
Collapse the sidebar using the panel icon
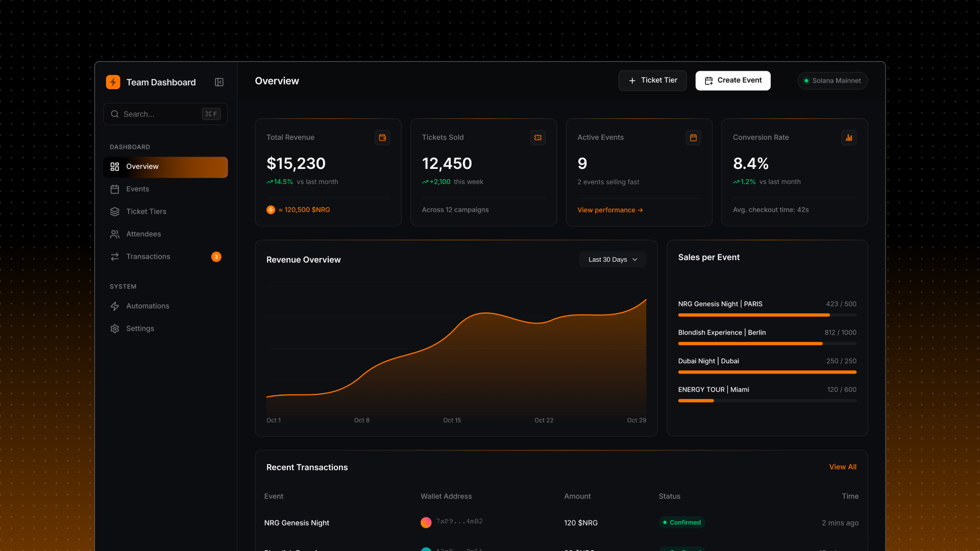tap(219, 82)
